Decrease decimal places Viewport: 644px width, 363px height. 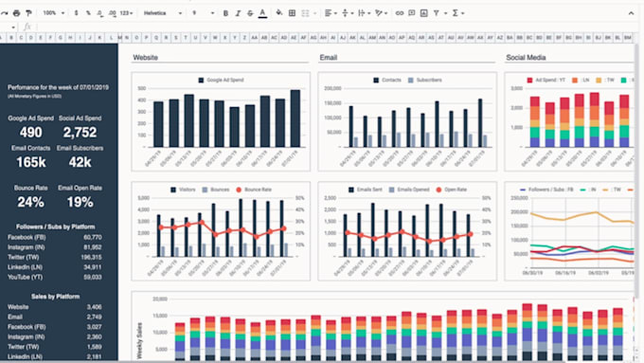pyautogui.click(x=99, y=13)
